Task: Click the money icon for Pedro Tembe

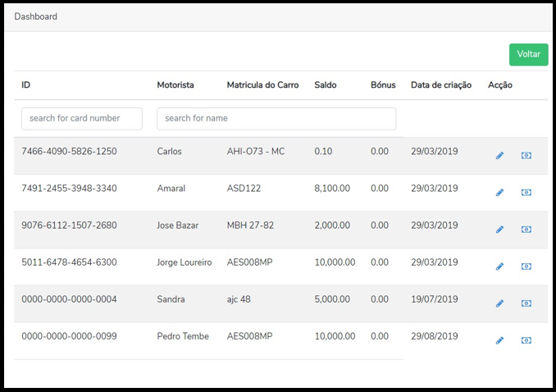Action: 526,340
